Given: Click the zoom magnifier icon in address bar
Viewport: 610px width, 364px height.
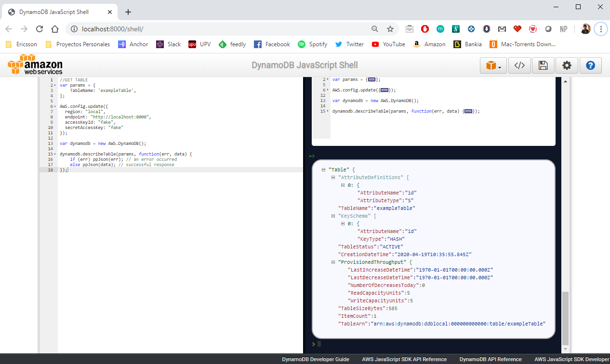Looking at the screenshot, I should (x=375, y=29).
